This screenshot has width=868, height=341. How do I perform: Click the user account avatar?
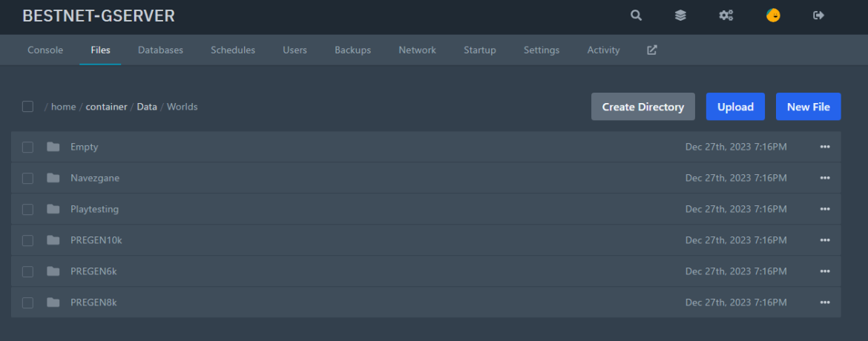(x=773, y=16)
